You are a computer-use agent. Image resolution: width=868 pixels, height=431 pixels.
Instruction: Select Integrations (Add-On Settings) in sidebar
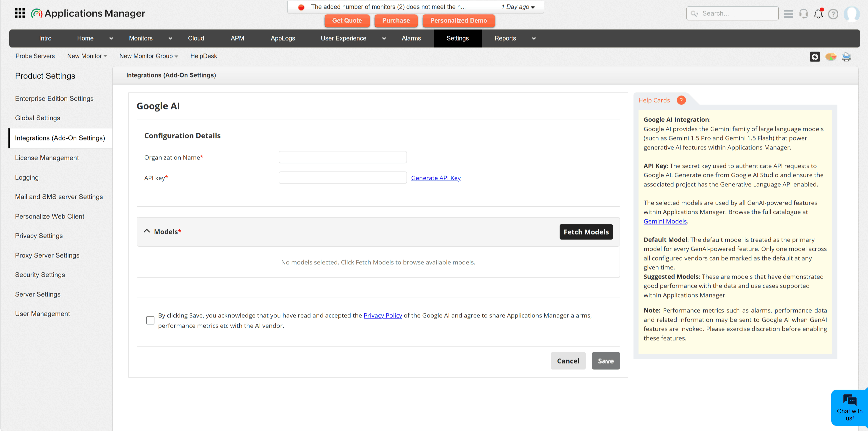(x=61, y=138)
